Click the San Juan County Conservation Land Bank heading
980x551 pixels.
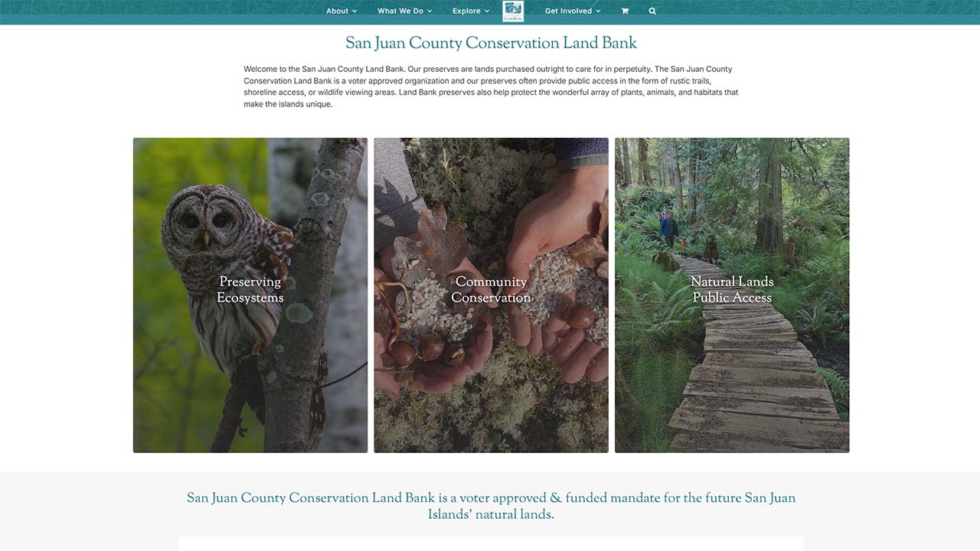pos(491,44)
